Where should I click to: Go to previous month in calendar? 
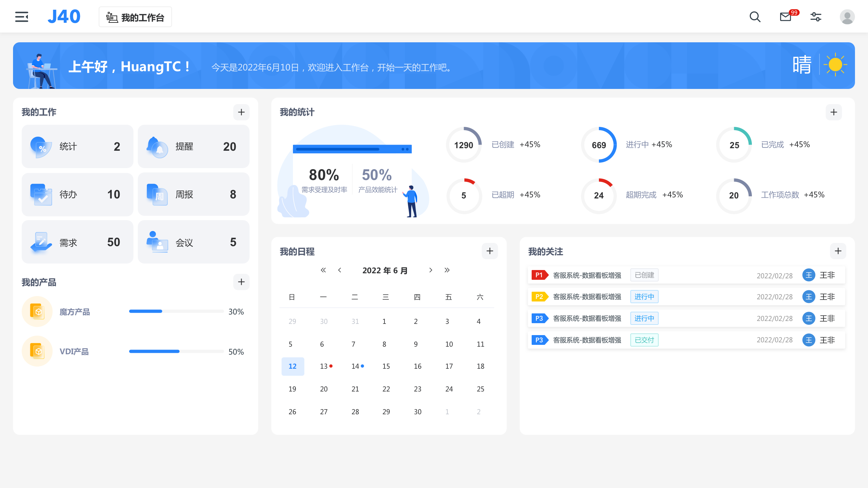[x=340, y=270]
